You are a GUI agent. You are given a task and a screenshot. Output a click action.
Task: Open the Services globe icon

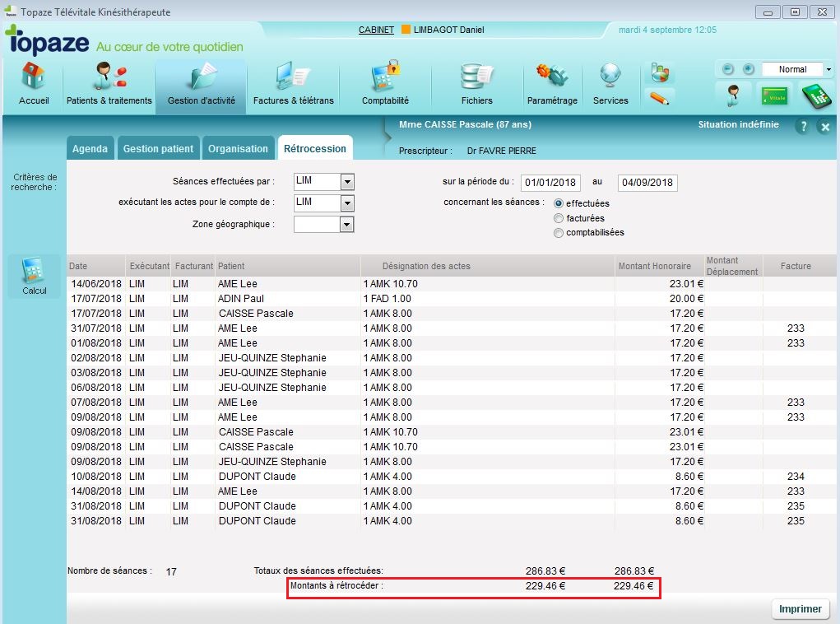pos(610,83)
